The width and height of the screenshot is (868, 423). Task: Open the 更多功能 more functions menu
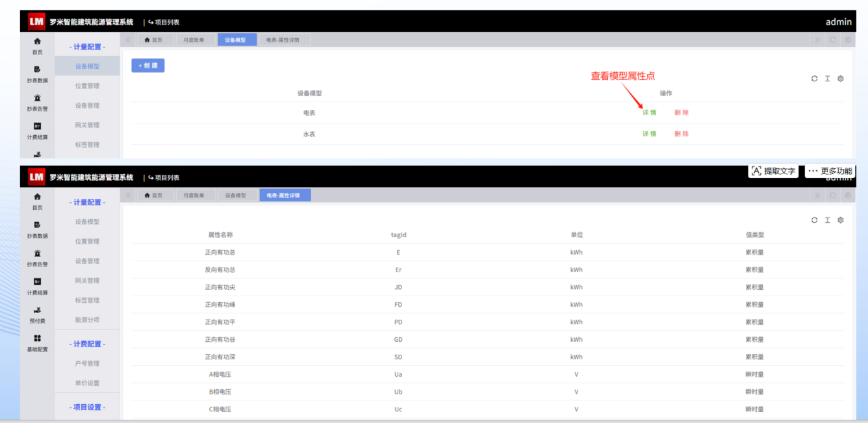coord(830,171)
